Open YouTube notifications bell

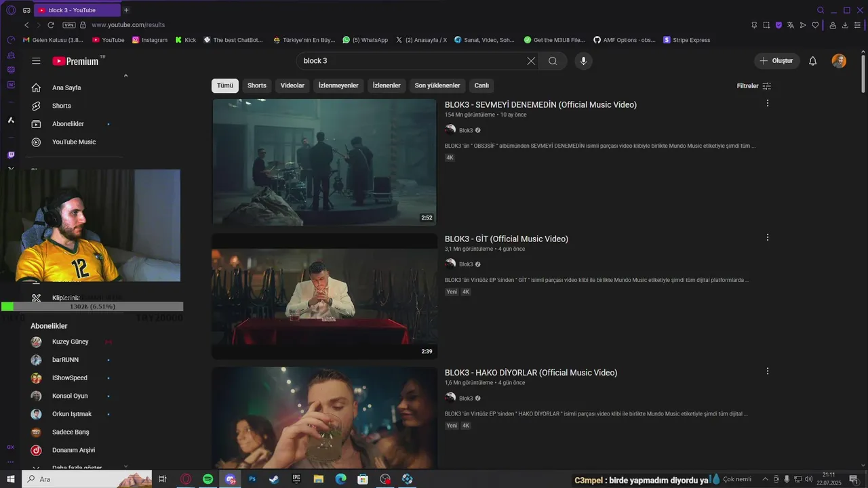point(812,61)
